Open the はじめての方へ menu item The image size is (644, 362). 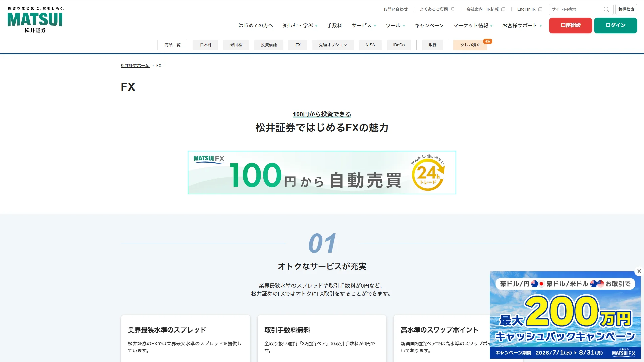click(x=256, y=25)
